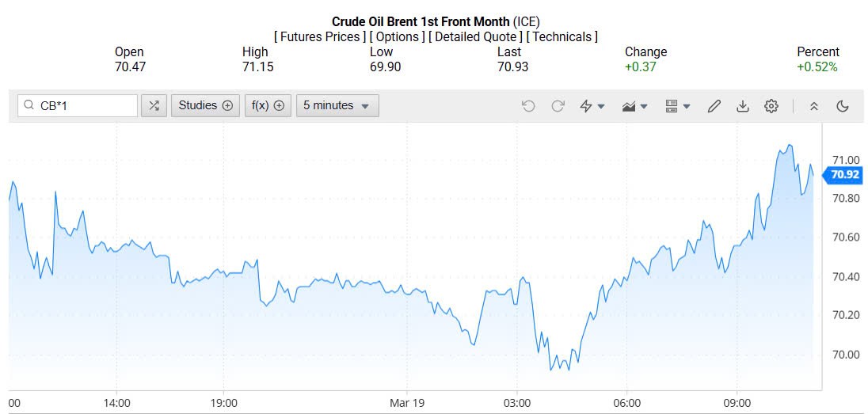
Task: Go to the Detailed Quote page
Action: click(x=475, y=36)
